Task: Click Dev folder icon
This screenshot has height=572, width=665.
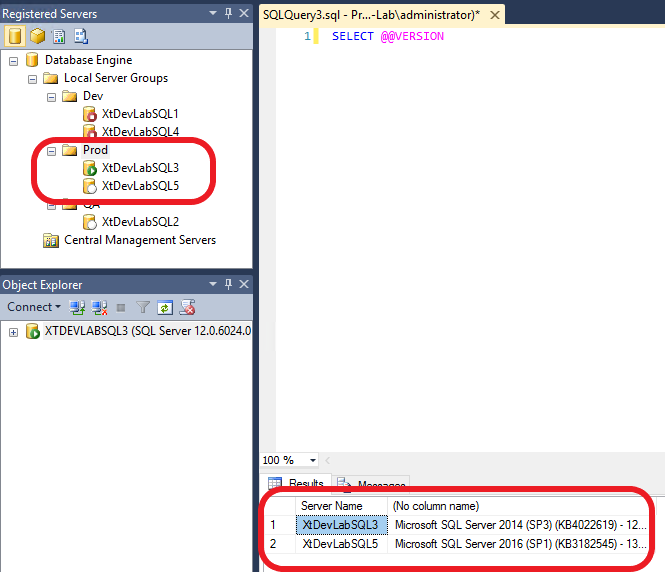Action: click(70, 96)
